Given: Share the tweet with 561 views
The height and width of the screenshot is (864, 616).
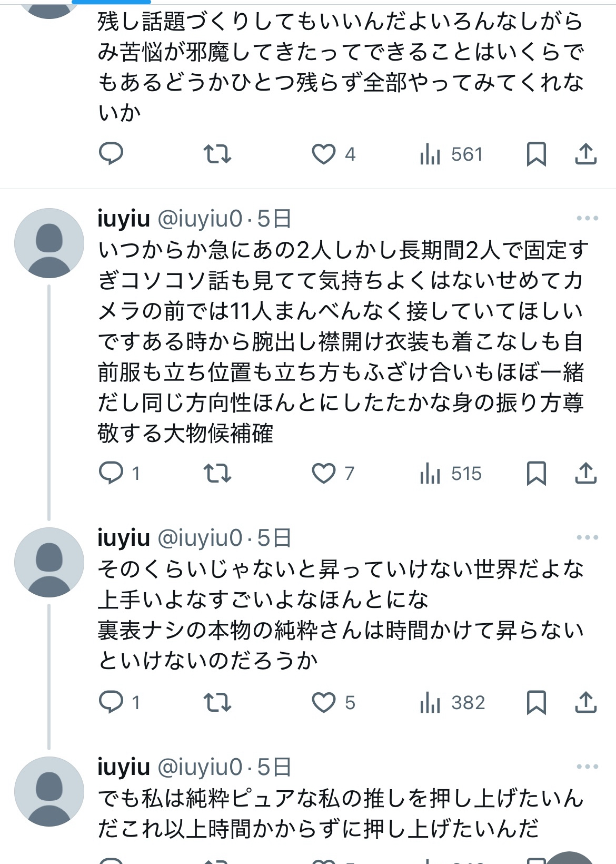Looking at the screenshot, I should pyautogui.click(x=585, y=154).
